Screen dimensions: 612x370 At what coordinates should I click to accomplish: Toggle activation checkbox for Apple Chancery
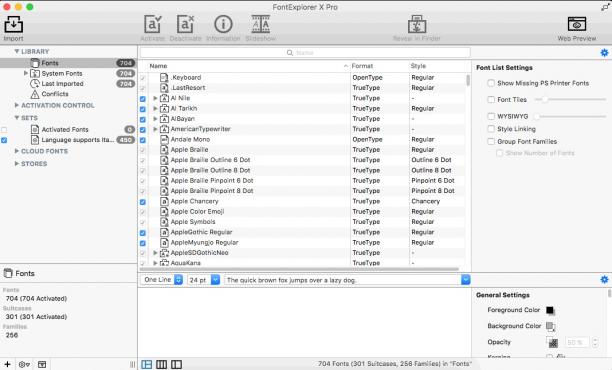(x=143, y=202)
